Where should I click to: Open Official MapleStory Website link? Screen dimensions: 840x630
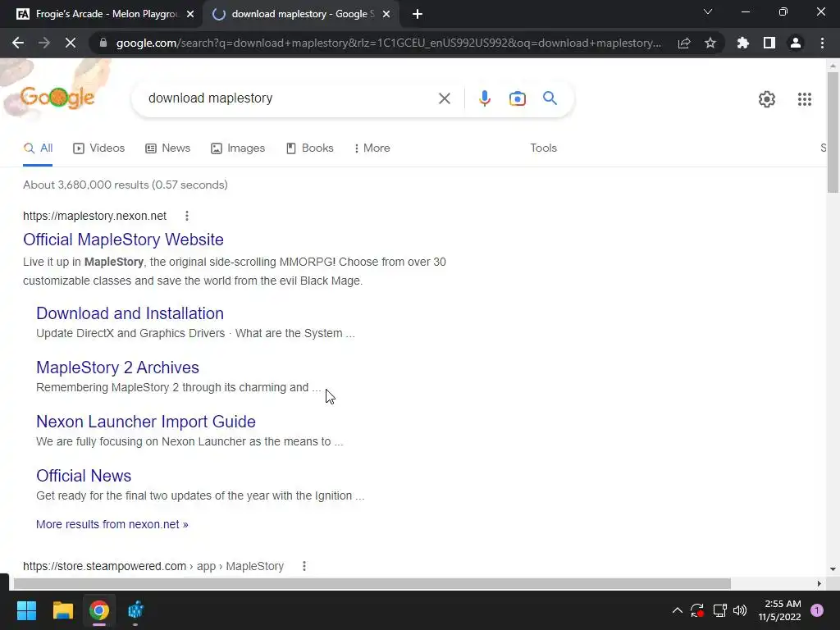(x=123, y=240)
